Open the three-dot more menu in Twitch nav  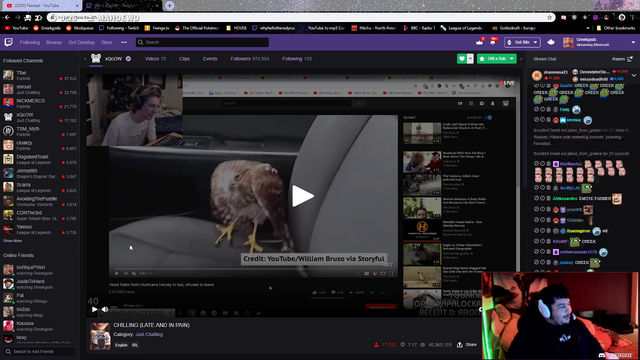click(x=124, y=42)
